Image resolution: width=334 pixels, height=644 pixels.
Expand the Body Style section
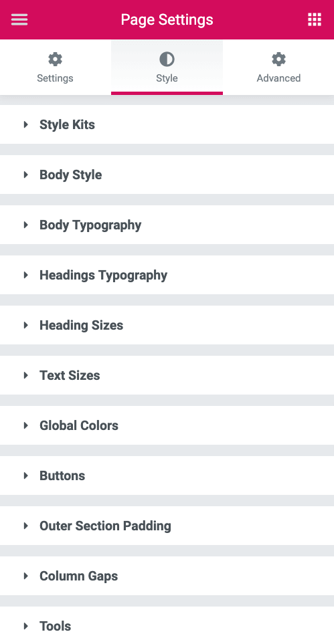pos(167,175)
